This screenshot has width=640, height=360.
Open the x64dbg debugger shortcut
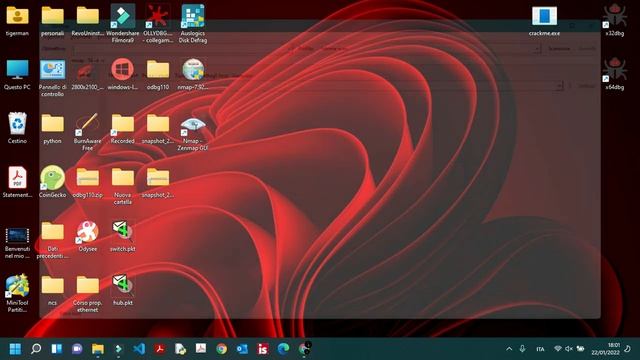point(615,70)
